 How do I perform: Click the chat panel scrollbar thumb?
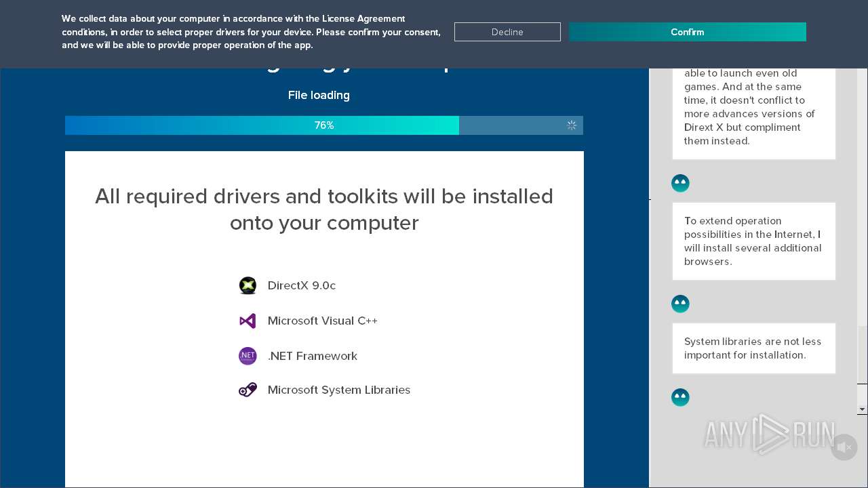[863, 354]
